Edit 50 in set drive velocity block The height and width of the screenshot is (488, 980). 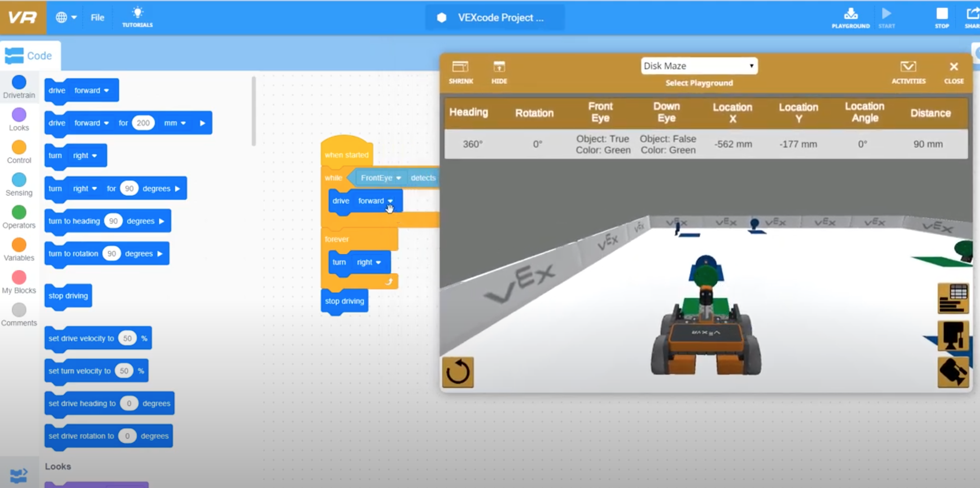127,338
